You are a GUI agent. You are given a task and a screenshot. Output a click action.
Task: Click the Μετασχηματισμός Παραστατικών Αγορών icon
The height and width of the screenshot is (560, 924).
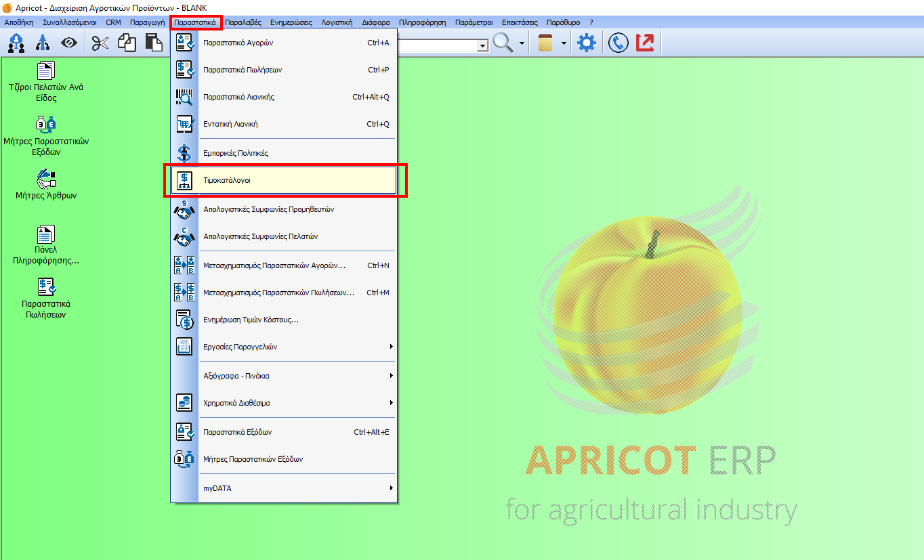pos(184,265)
